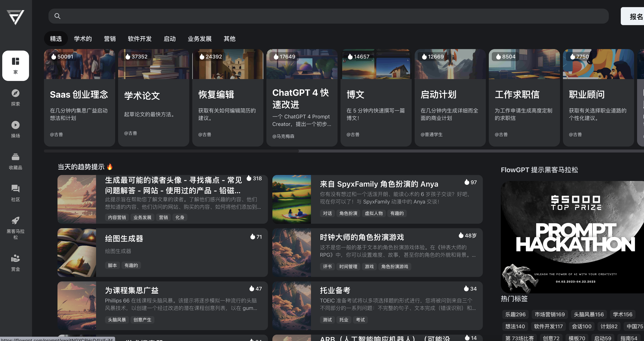
Task: Select hot tag 想法140
Action: click(x=515, y=327)
